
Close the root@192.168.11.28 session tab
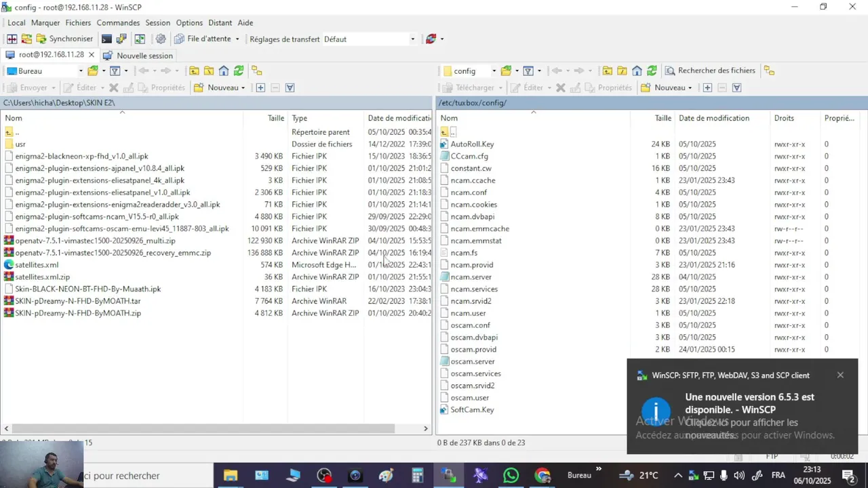[x=92, y=55]
